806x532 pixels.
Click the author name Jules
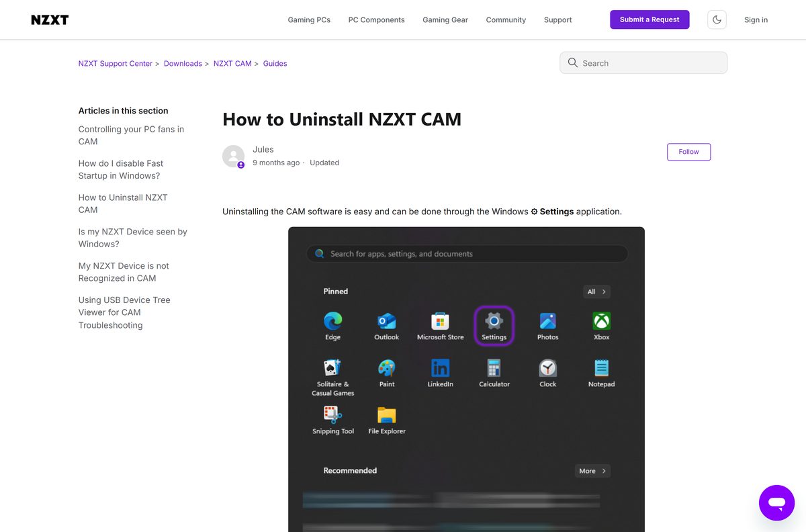pyautogui.click(x=263, y=149)
